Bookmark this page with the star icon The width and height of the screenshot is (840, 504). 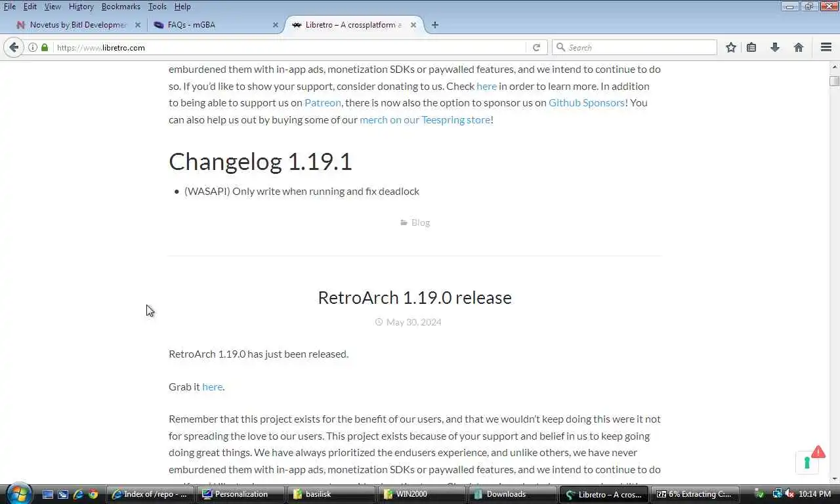click(x=731, y=47)
